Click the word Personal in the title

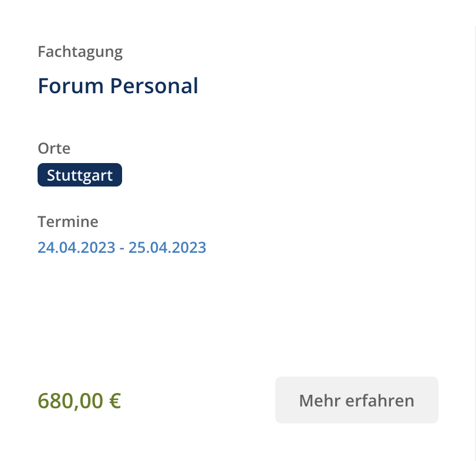pos(154,86)
